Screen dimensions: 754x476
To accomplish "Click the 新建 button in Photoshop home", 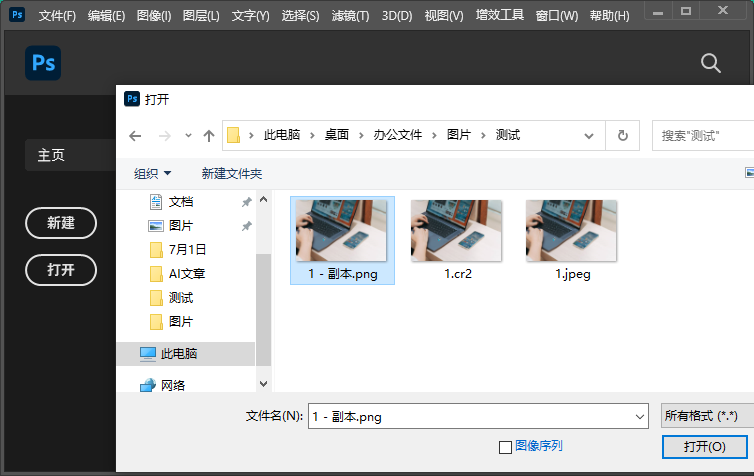I will (61, 223).
